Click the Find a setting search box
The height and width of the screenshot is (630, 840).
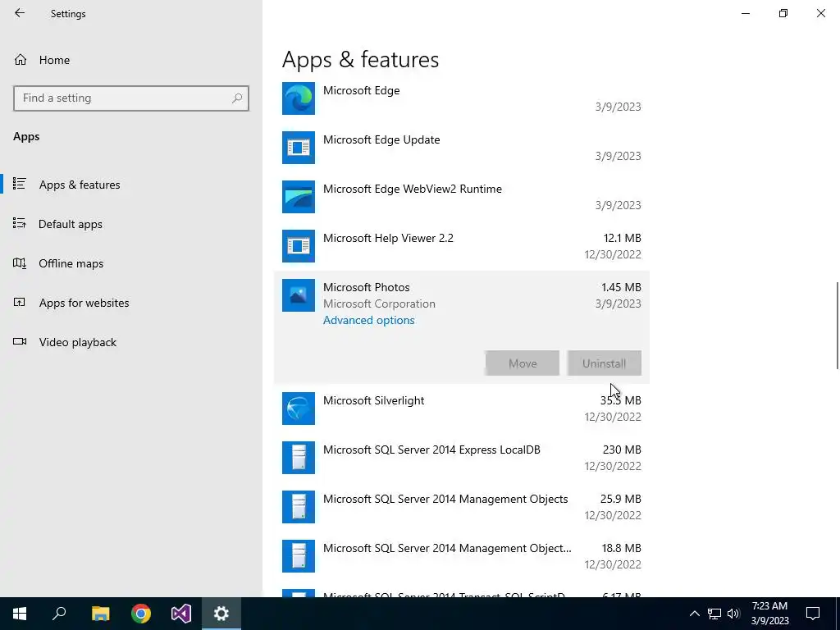tap(130, 98)
